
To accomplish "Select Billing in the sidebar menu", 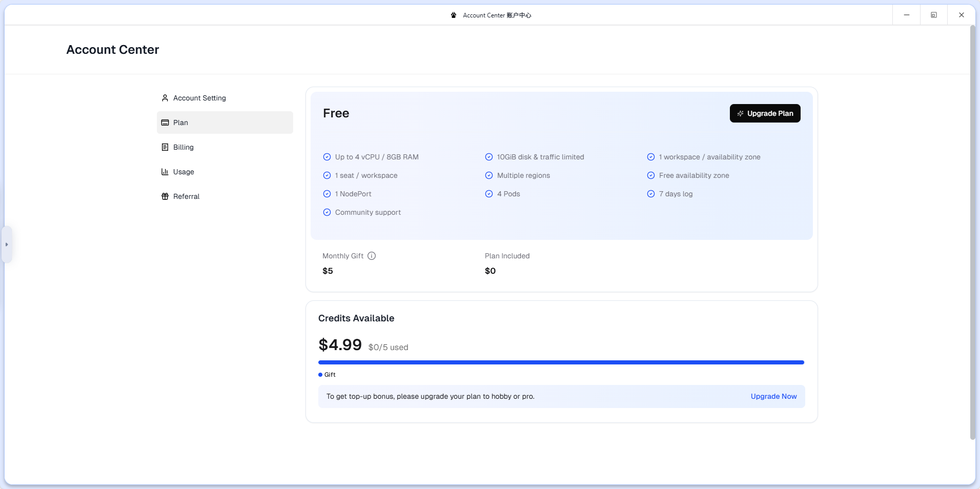I will 183,147.
